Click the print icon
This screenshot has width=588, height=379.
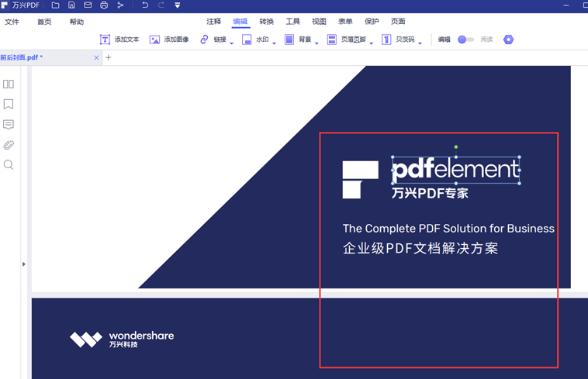pyautogui.click(x=104, y=5)
